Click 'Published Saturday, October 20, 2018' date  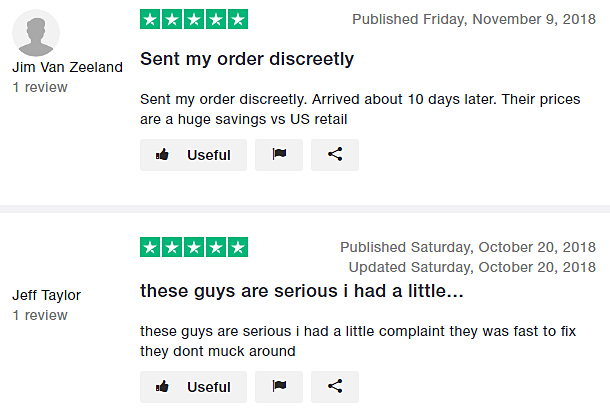(x=468, y=247)
